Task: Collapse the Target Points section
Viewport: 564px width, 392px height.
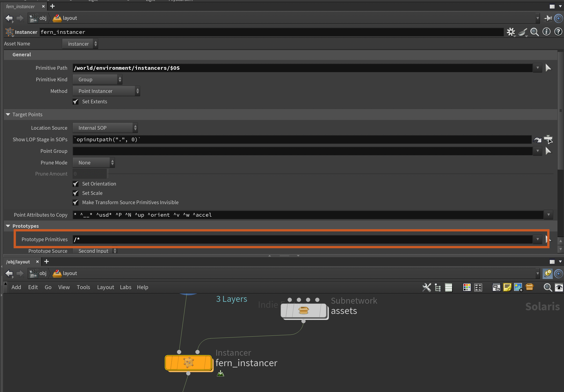Action: (8, 114)
